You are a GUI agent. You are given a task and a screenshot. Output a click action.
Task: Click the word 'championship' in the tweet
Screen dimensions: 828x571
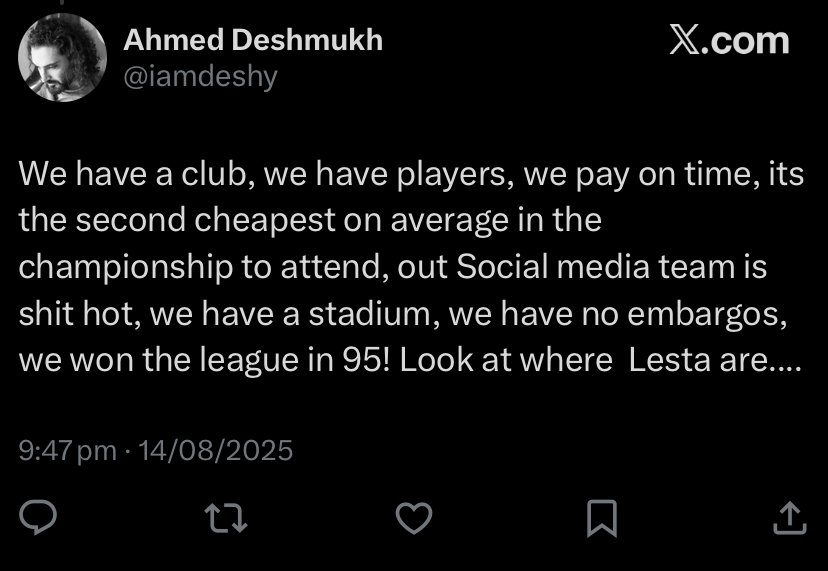[126, 267]
